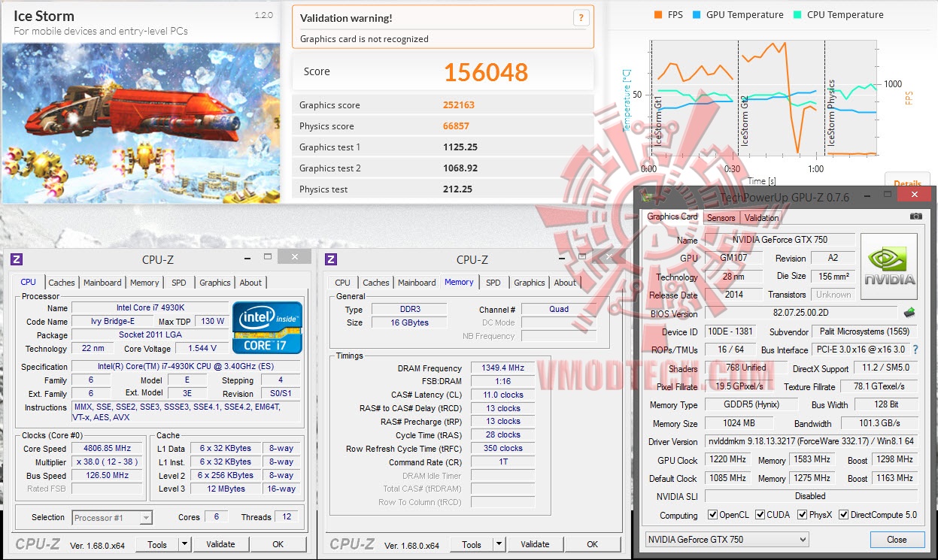This screenshot has width=938, height=560.
Task: Toggle the OpenCL checkbox
Action: pos(712,515)
